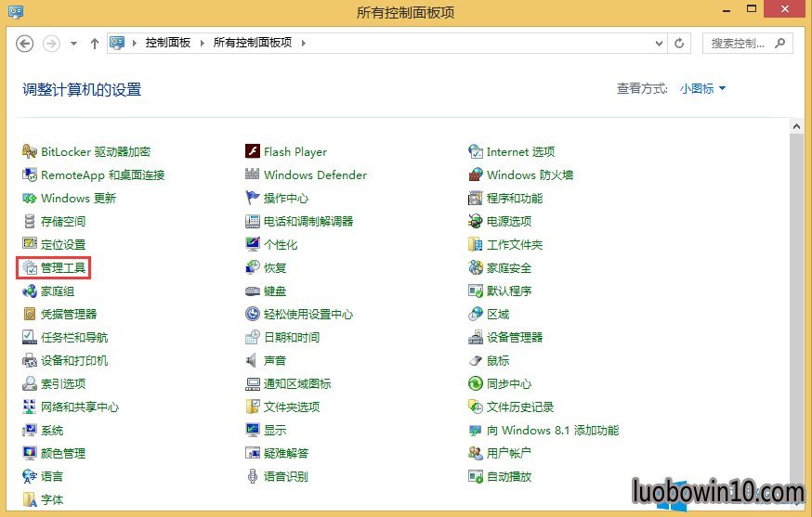
Task: Open the 区域 link
Action: [x=498, y=314]
